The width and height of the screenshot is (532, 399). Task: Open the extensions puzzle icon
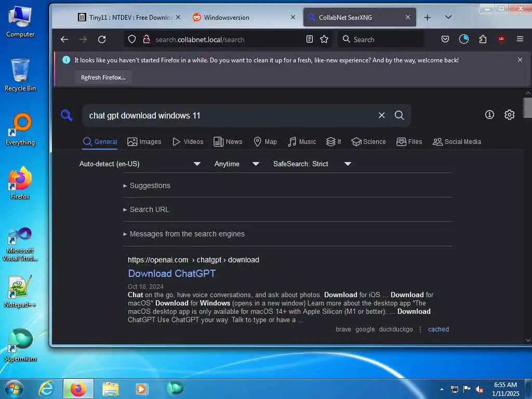(x=483, y=39)
